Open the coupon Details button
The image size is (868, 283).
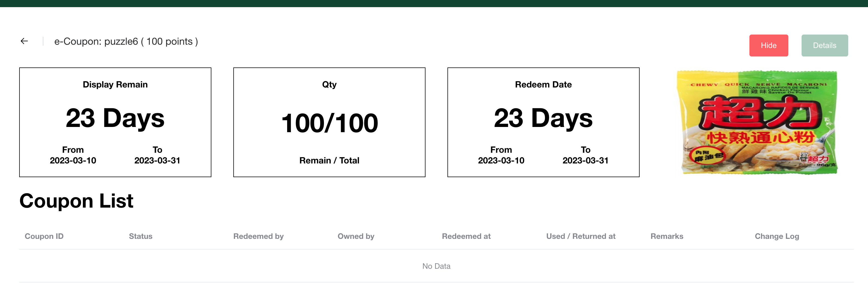point(824,46)
